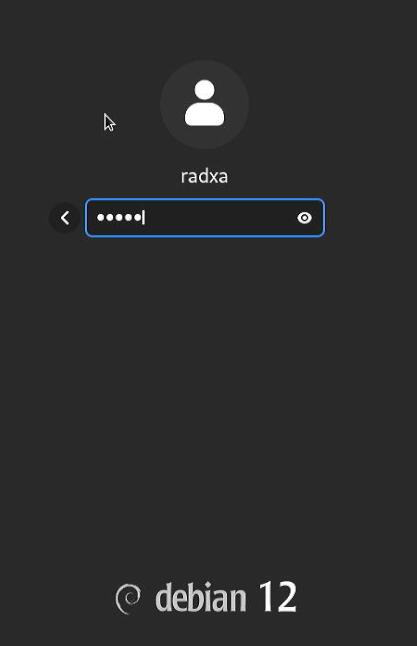The width and height of the screenshot is (417, 646).
Task: Select the person icon above radxa
Action: pyautogui.click(x=204, y=103)
